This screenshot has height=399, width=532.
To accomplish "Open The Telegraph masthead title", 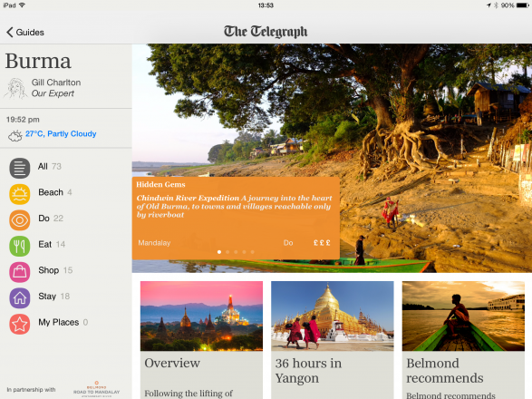I will click(266, 32).
